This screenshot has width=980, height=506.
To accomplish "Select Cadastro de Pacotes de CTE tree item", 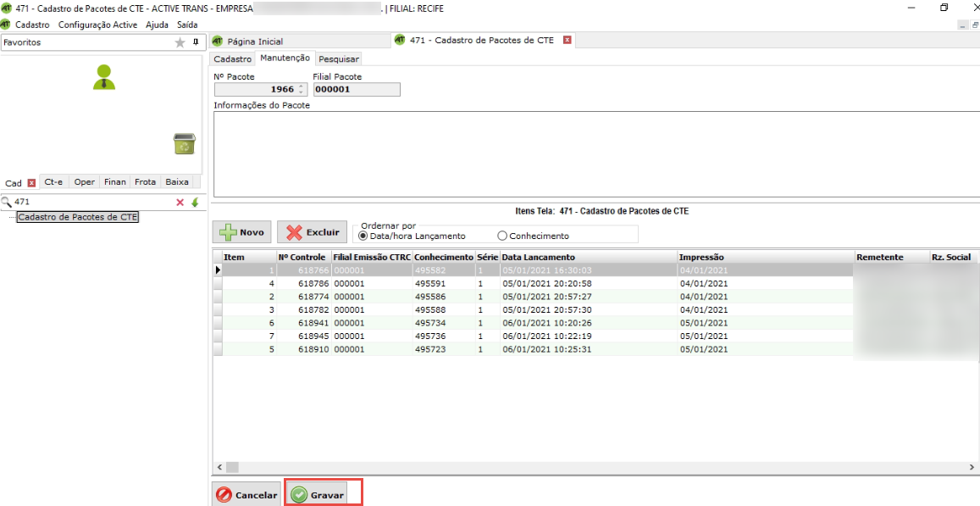I will [77, 217].
